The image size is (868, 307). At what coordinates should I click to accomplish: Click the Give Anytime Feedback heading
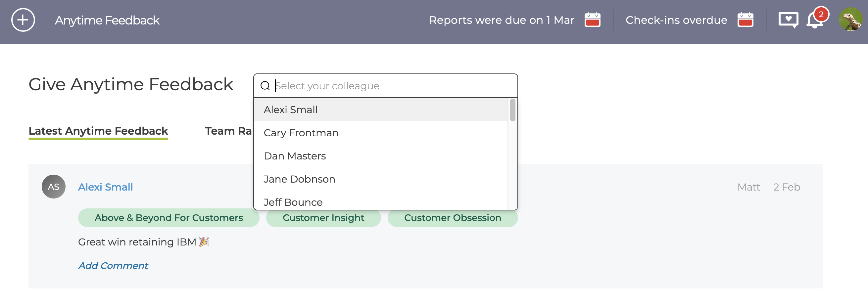[131, 84]
